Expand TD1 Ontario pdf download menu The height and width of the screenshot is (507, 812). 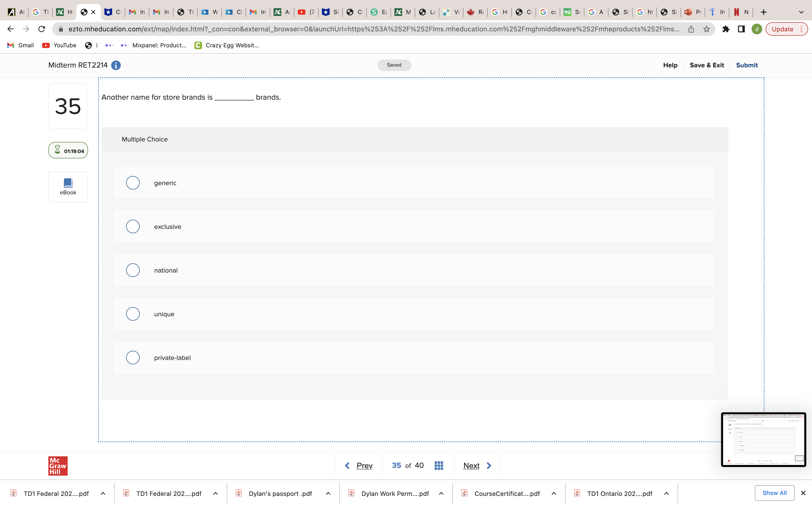tap(666, 493)
